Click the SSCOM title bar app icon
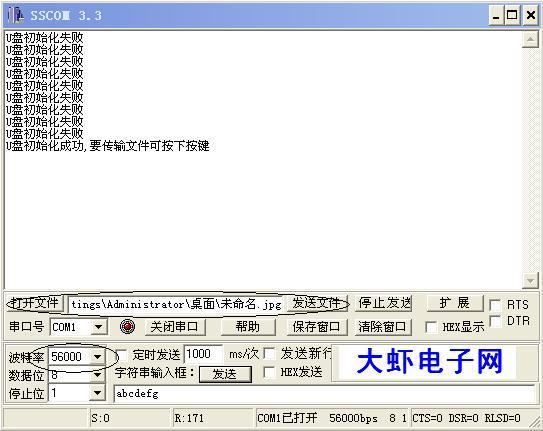This screenshot has height=431, width=543. [16, 15]
